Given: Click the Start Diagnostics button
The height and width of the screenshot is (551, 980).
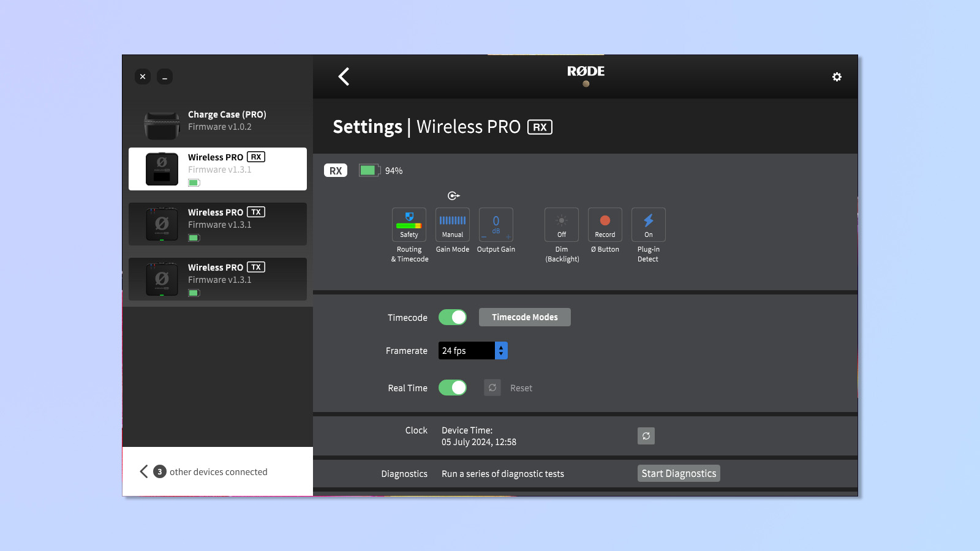Looking at the screenshot, I should coord(678,473).
